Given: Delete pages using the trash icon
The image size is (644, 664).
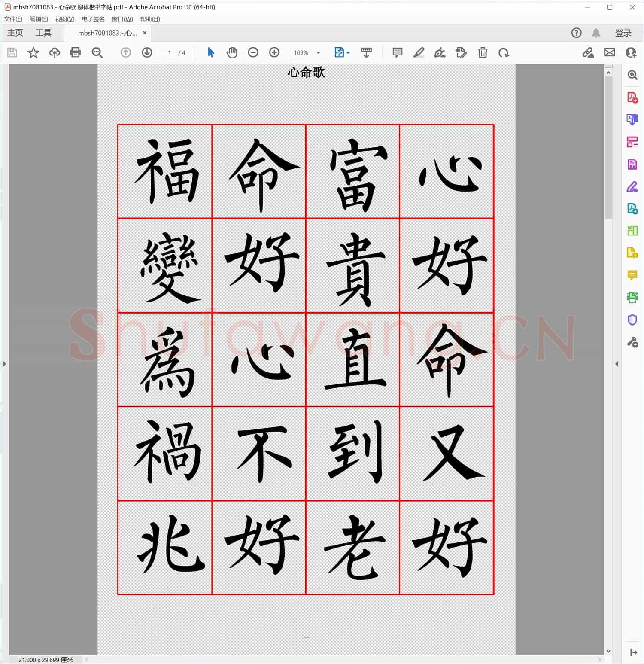Looking at the screenshot, I should pyautogui.click(x=483, y=52).
